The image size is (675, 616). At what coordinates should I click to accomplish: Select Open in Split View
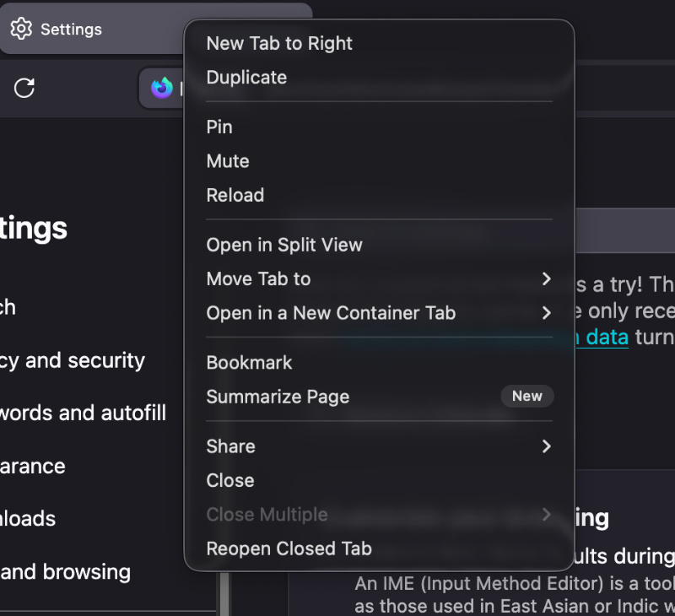point(379,245)
